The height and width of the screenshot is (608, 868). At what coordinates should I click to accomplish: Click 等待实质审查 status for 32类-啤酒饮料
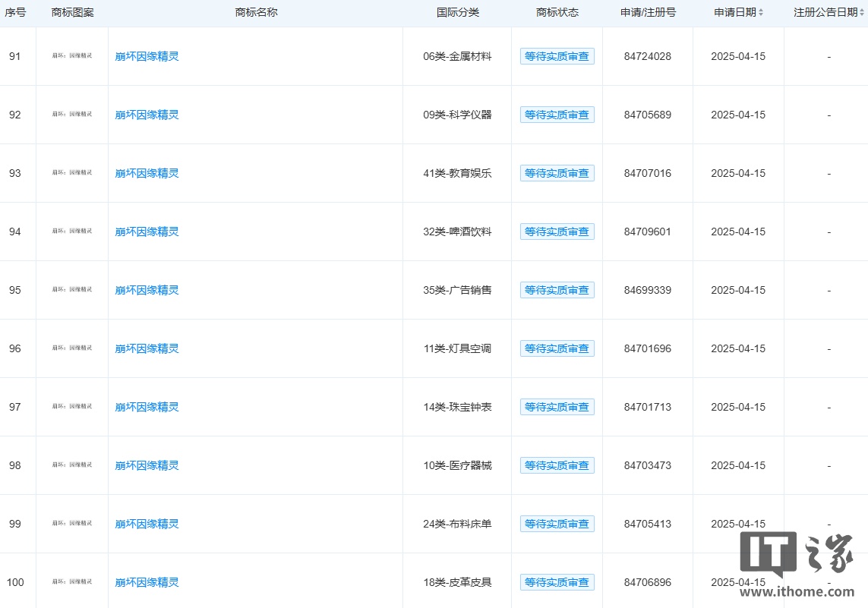[x=557, y=232]
